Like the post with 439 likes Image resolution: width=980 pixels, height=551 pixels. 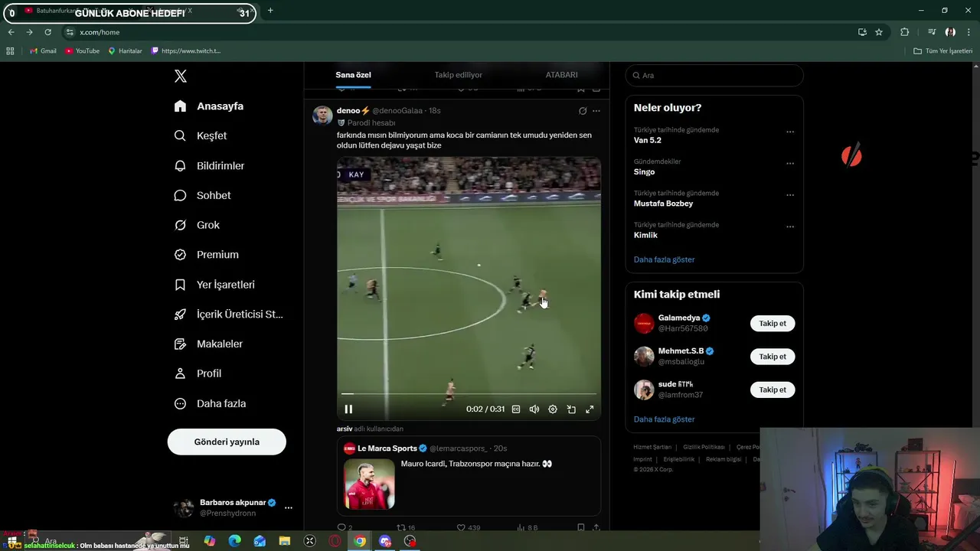[468, 528]
